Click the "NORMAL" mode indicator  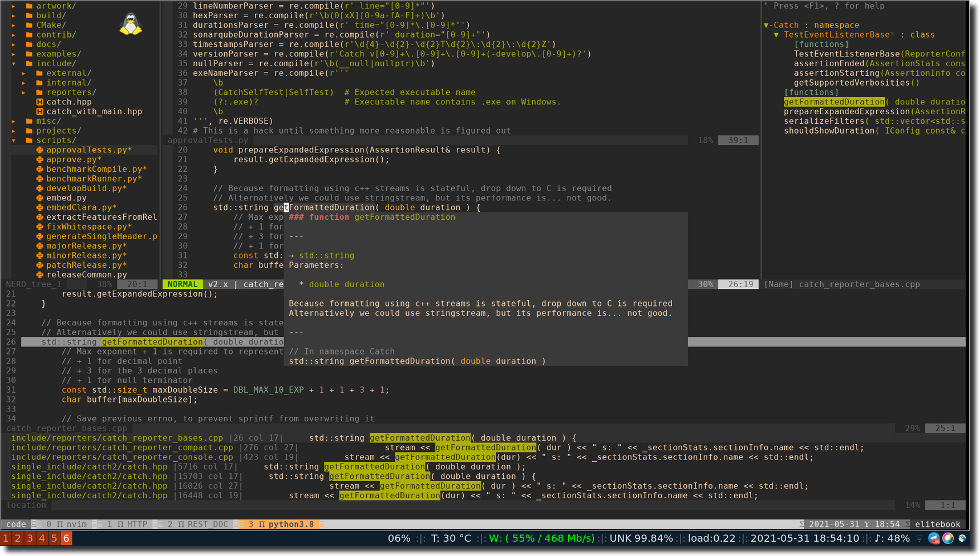(183, 284)
